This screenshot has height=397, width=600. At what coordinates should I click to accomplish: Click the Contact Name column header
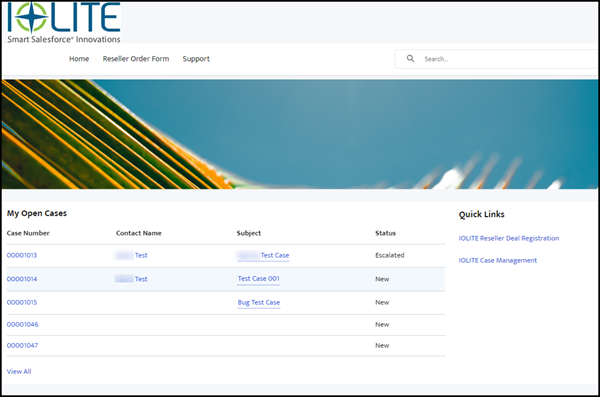tap(139, 233)
